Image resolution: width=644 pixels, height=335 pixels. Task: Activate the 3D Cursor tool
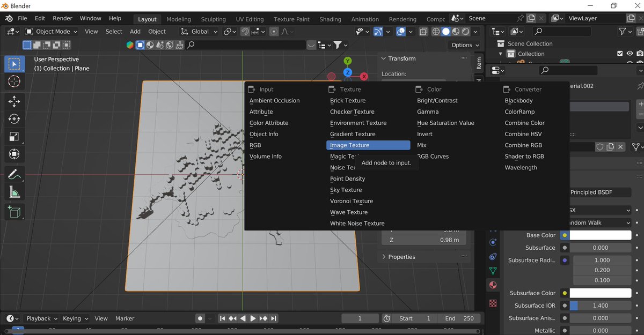tap(14, 81)
